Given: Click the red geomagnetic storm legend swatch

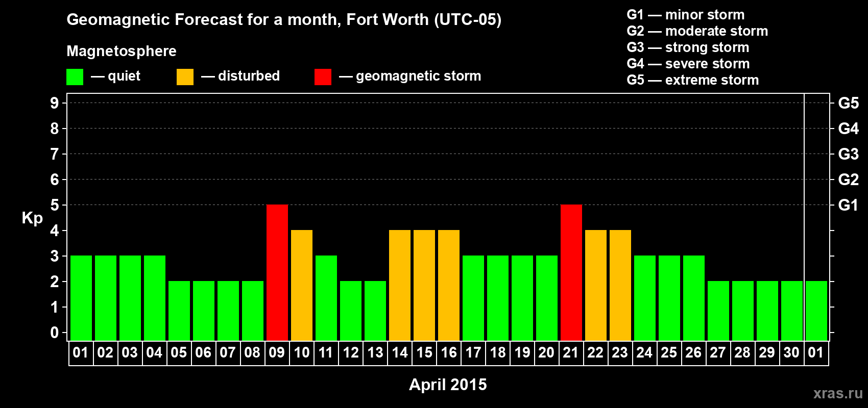Looking at the screenshot, I should tap(323, 77).
